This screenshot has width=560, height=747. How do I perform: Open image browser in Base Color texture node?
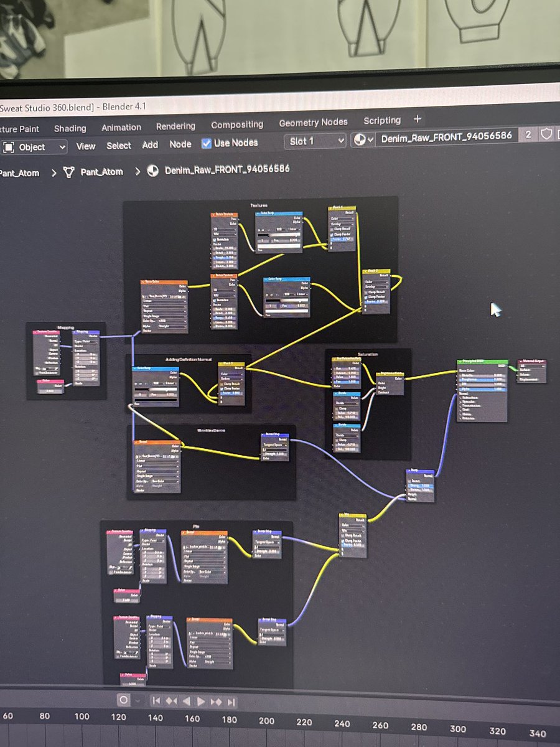coord(146,297)
